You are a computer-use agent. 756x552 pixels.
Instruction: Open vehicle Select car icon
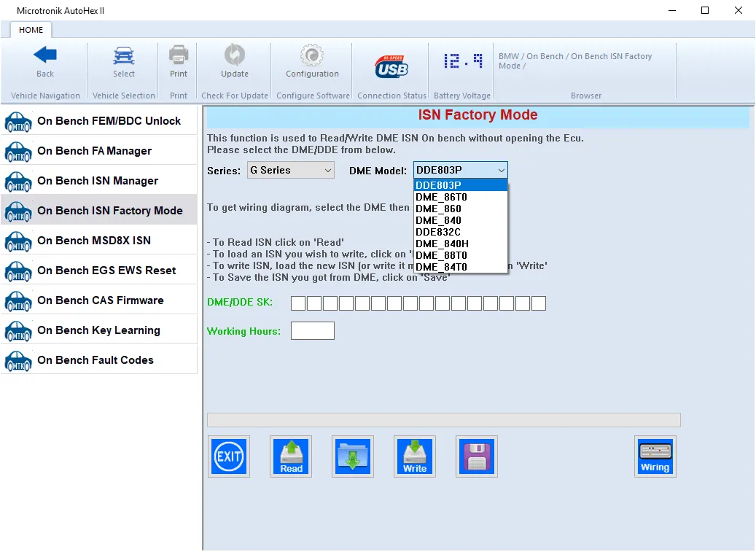click(x=124, y=55)
